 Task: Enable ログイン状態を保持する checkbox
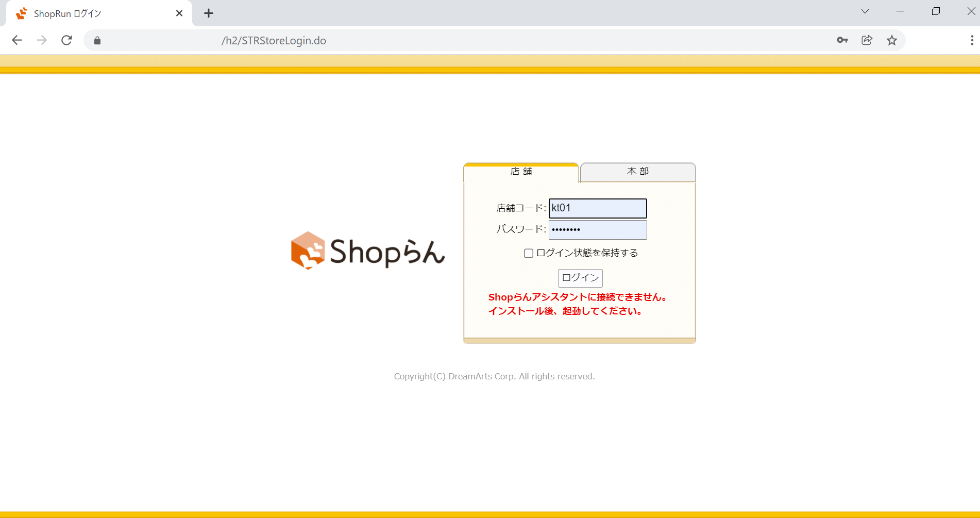528,253
